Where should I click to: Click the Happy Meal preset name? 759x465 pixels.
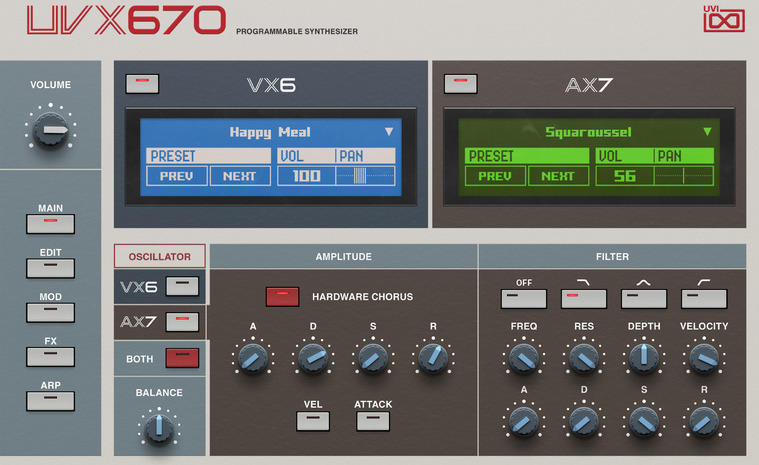pyautogui.click(x=270, y=132)
